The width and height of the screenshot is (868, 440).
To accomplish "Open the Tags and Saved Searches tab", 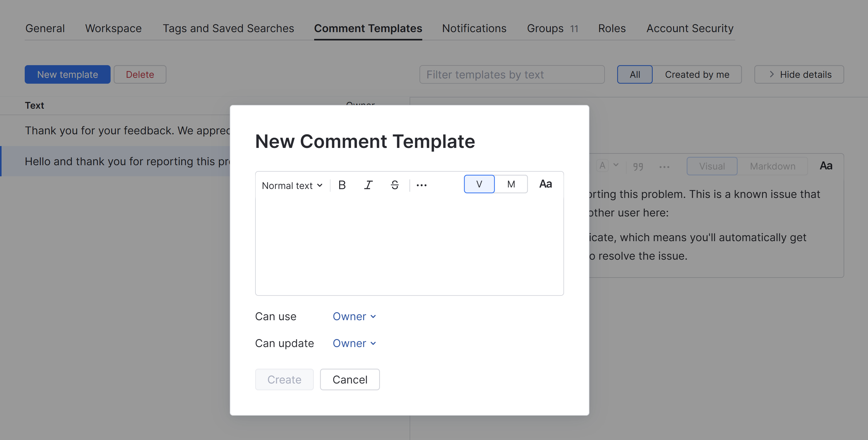I will tap(229, 28).
